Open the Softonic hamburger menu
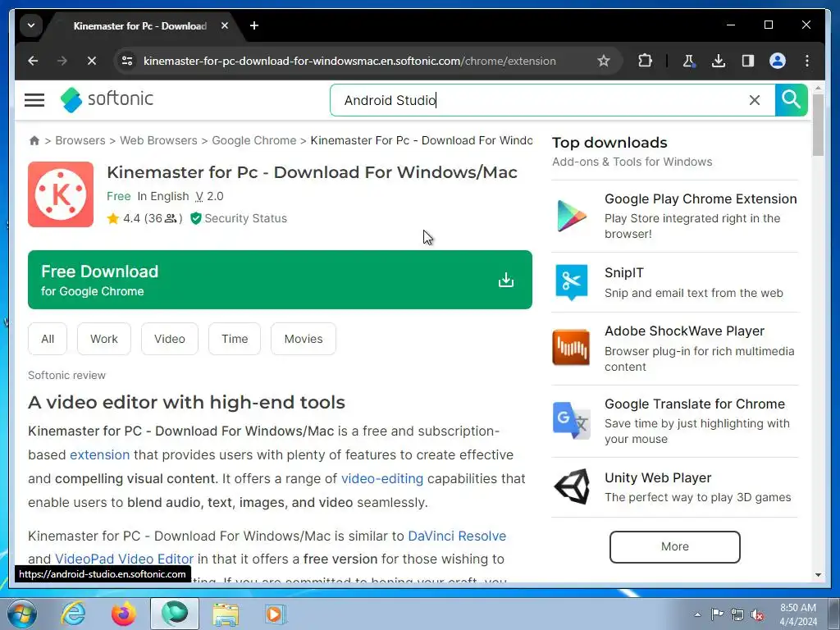Viewport: 840px width, 630px height. (34, 99)
